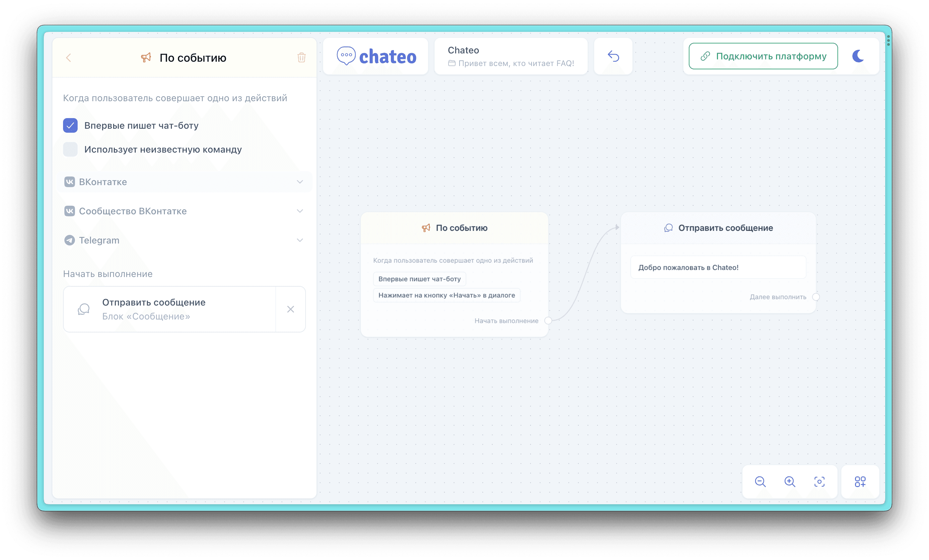Click the Блок «Сообщение» subtitle text
Screen dimensions: 929x560
[146, 316]
